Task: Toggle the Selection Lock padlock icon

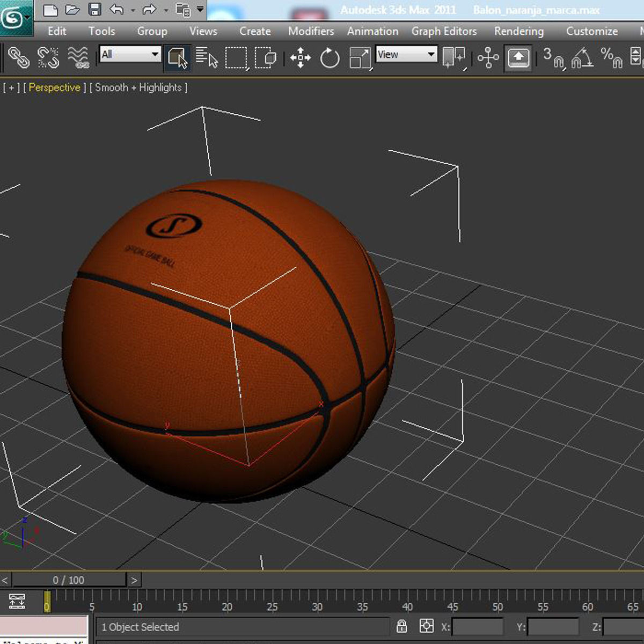Action: click(401, 626)
